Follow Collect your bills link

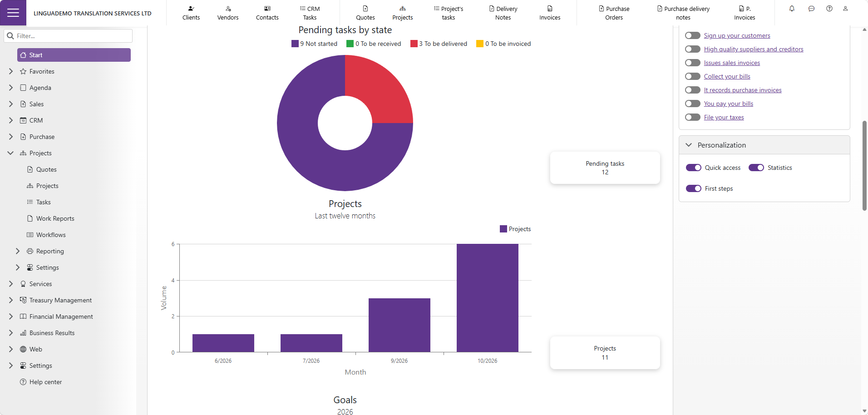coord(727,76)
